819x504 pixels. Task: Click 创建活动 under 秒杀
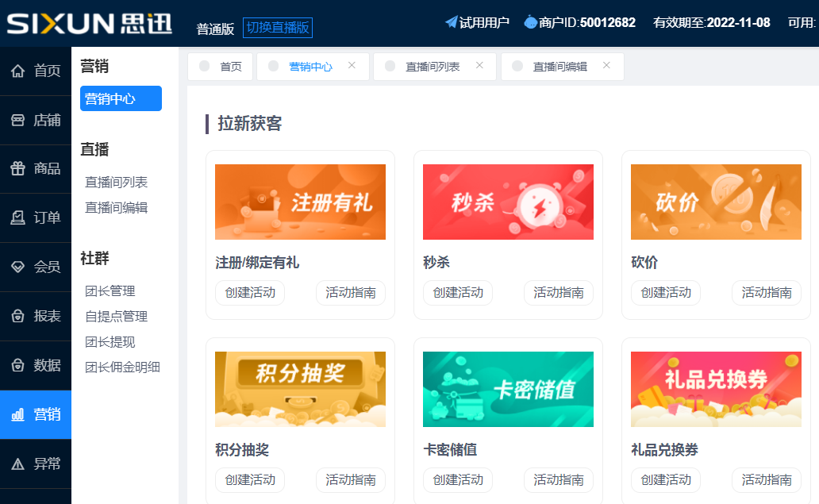pos(458,292)
